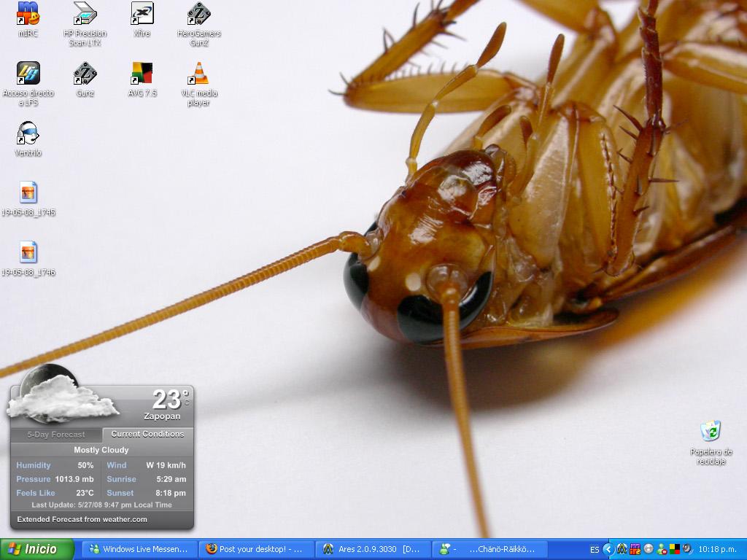Image resolution: width=747 pixels, height=560 pixels.
Task: Select the Ventrilo desktop icon
Action: (28, 133)
